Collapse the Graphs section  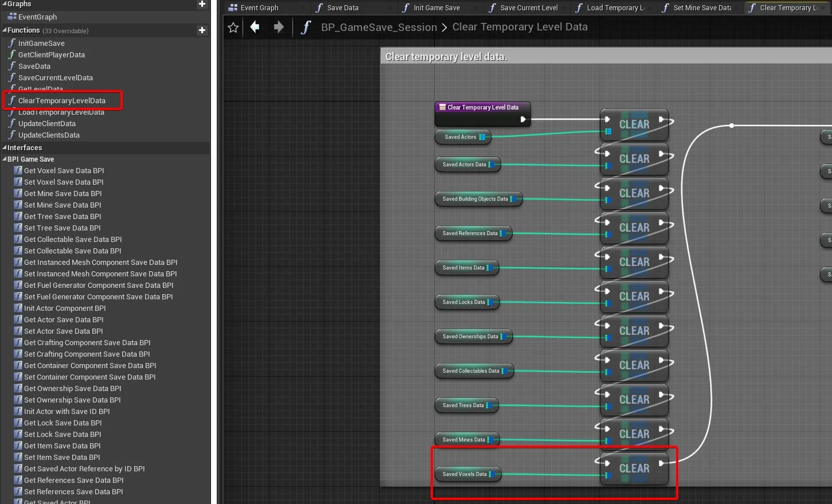pos(5,5)
